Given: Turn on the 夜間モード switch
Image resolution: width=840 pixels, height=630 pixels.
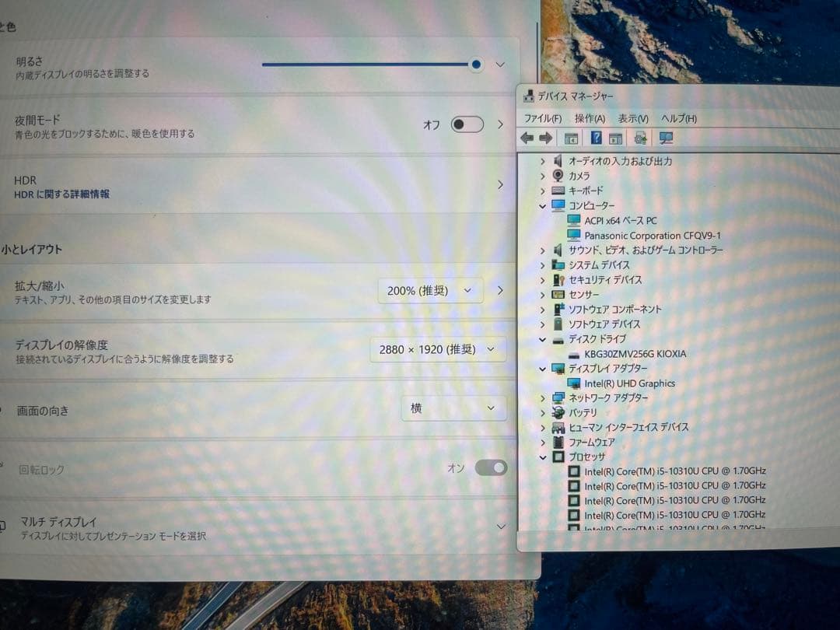Looking at the screenshot, I should (x=467, y=124).
